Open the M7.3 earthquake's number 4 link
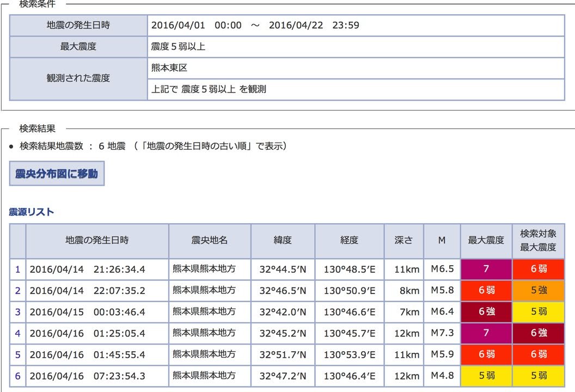The width and height of the screenshot is (575, 392). [17, 333]
